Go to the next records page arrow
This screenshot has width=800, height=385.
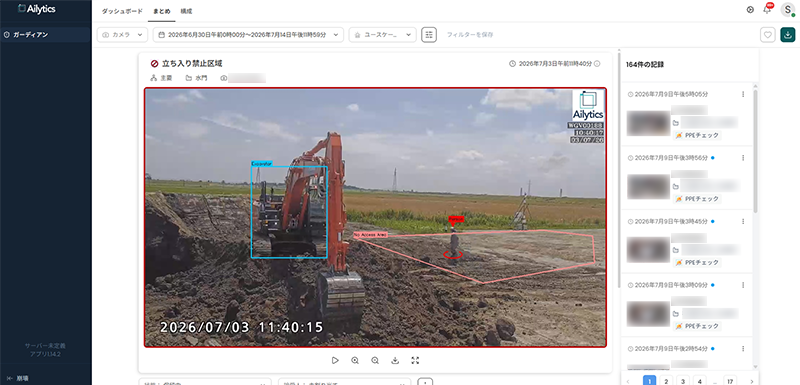point(752,381)
